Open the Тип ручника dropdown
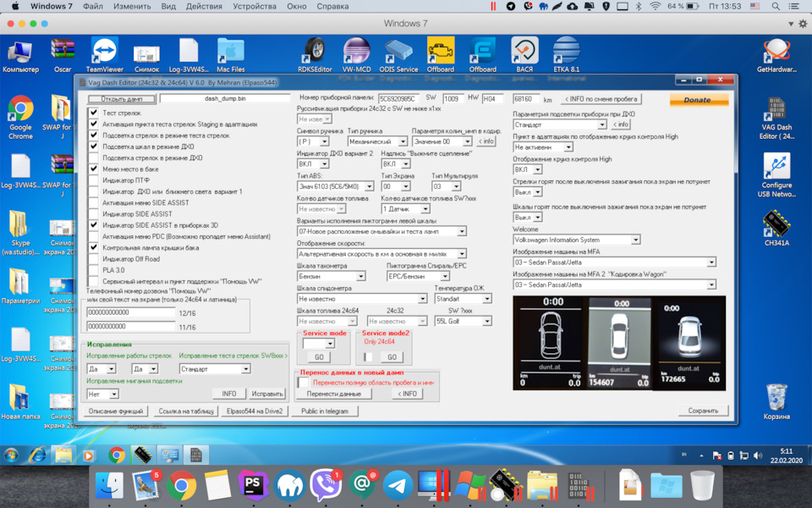Image resolution: width=812 pixels, height=508 pixels. coord(377,141)
